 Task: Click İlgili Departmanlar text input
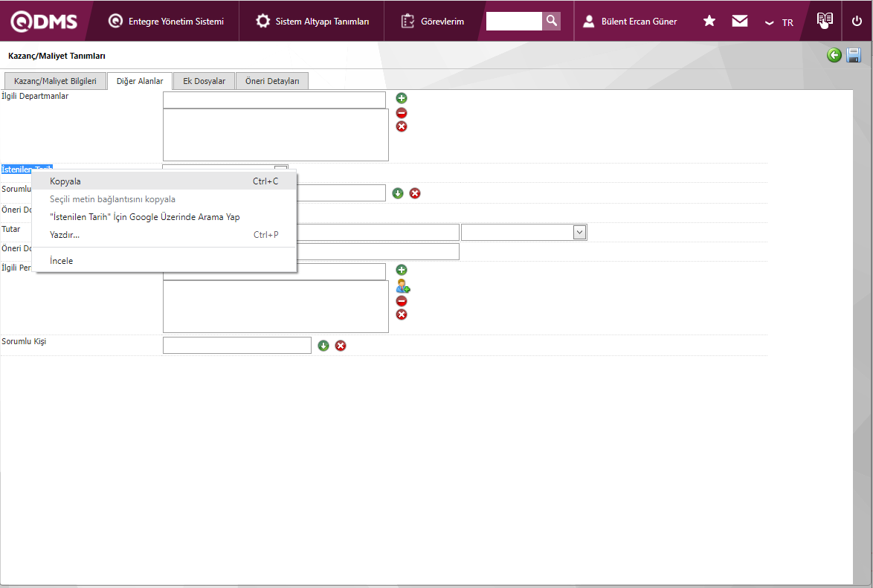pos(274,100)
